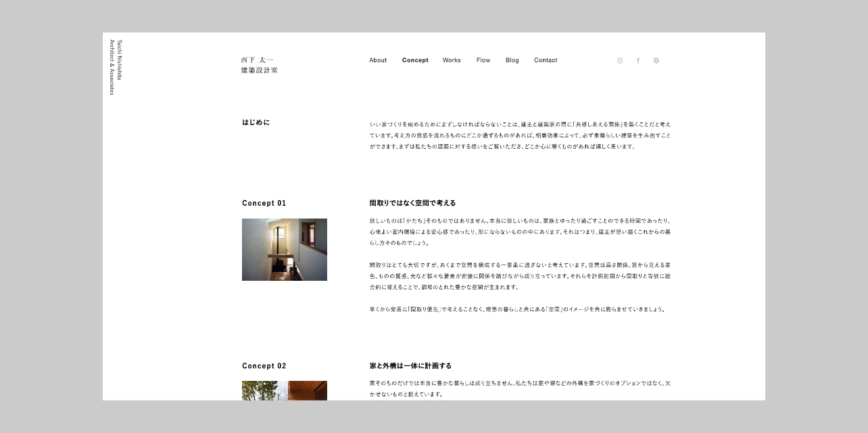Open the Facebook icon link
Image resolution: width=868 pixels, height=433 pixels.
coord(637,60)
